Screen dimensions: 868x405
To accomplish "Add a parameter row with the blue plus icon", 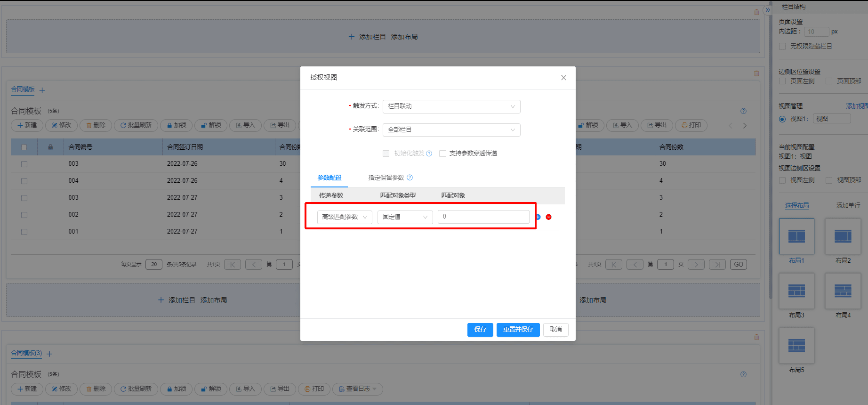I will (x=538, y=217).
